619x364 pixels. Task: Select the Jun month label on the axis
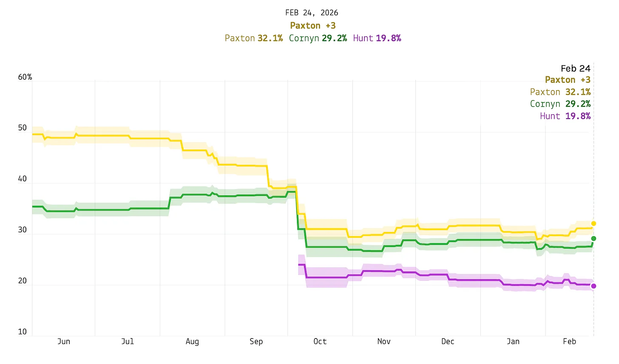(64, 341)
